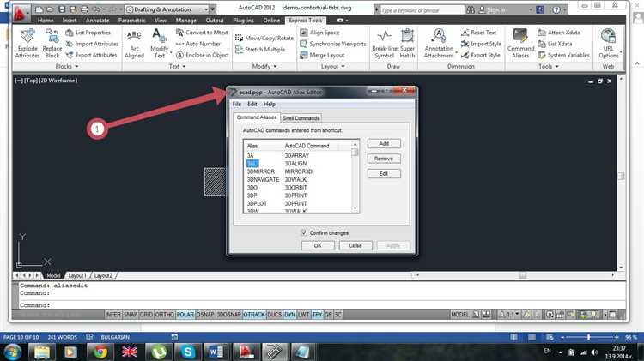Click Align Space in Layout panel
Image resolution: width=644 pixels, height=361 pixels.
320,33
